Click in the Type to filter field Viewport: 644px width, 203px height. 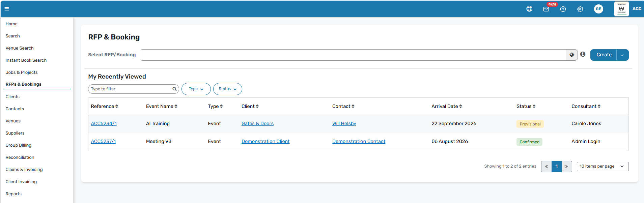pyautogui.click(x=130, y=89)
